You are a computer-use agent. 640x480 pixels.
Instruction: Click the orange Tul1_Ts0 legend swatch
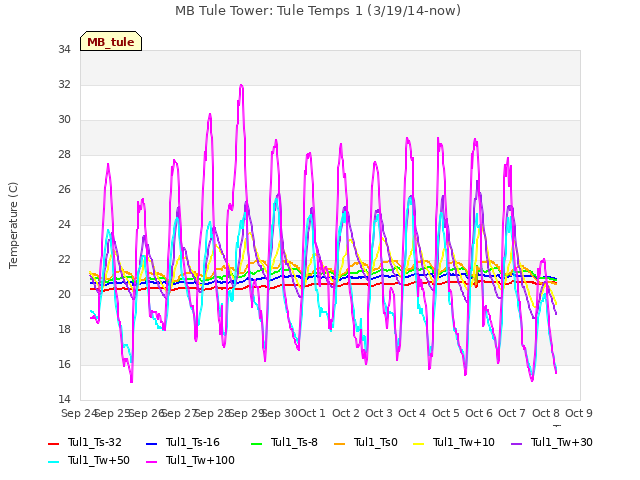[339, 444]
